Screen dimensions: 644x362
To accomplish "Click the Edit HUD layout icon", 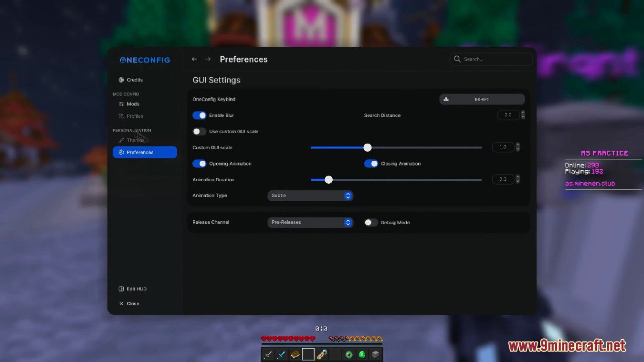I will tap(121, 289).
